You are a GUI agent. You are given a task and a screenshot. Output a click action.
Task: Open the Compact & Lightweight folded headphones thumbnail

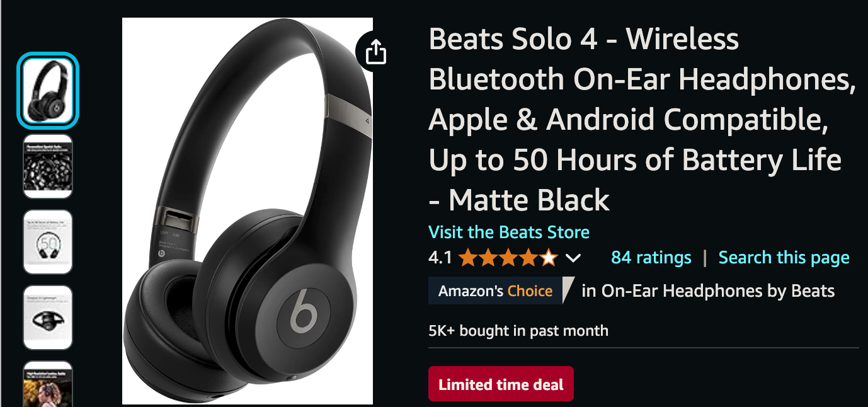point(47,318)
